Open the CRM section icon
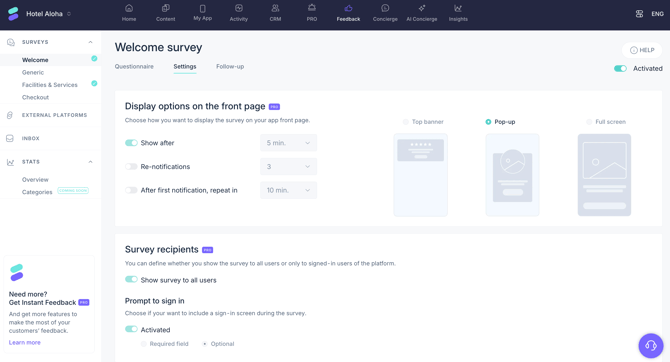 [x=275, y=8]
